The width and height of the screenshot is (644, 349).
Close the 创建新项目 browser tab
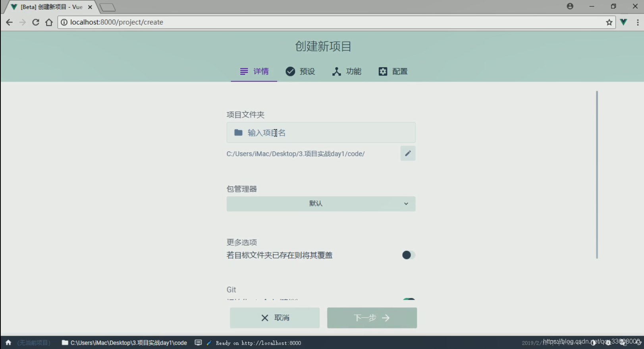point(90,7)
